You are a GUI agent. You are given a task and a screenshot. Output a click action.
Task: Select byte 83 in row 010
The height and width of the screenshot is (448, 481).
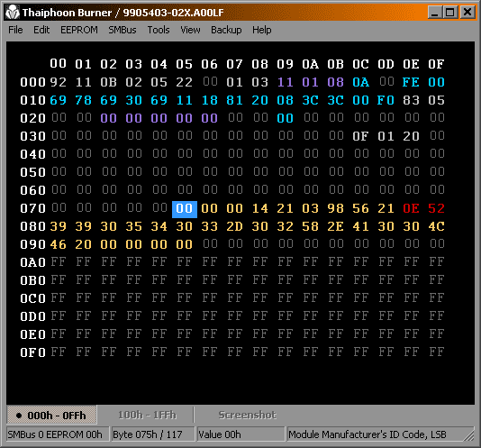[411, 100]
